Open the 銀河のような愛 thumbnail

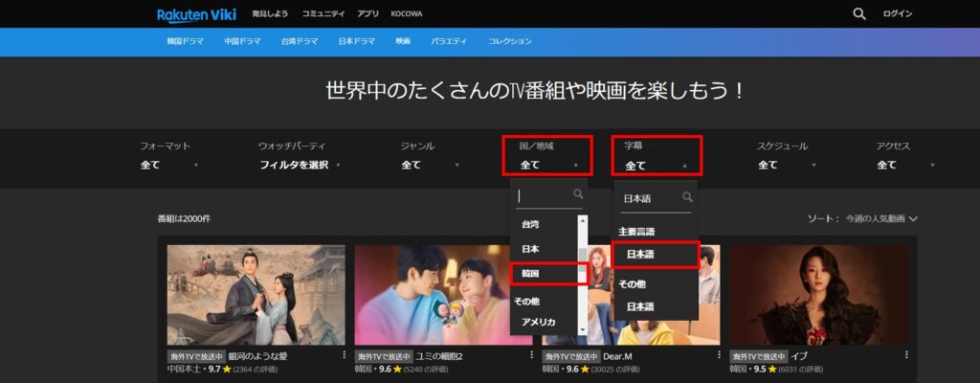coord(256,295)
